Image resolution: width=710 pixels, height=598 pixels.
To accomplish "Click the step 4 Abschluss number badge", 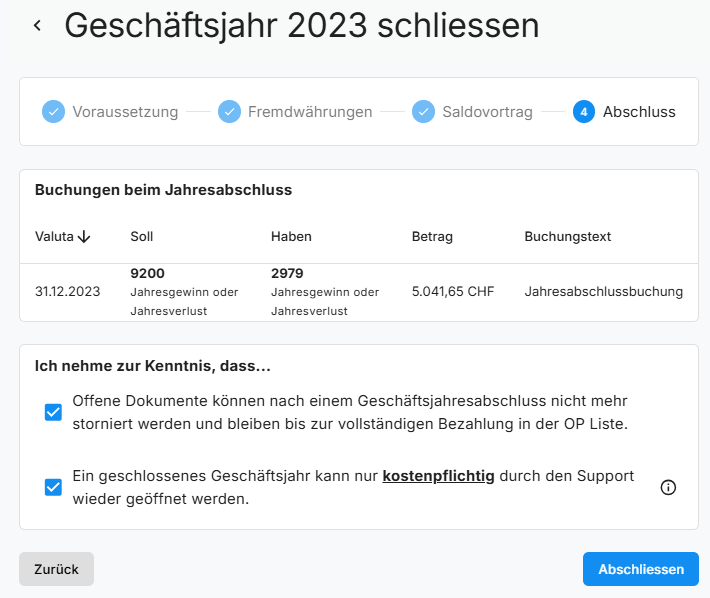I will tap(584, 112).
